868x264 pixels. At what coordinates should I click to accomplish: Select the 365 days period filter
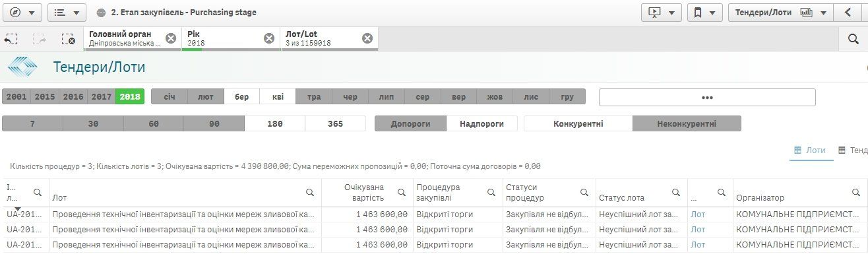point(336,123)
